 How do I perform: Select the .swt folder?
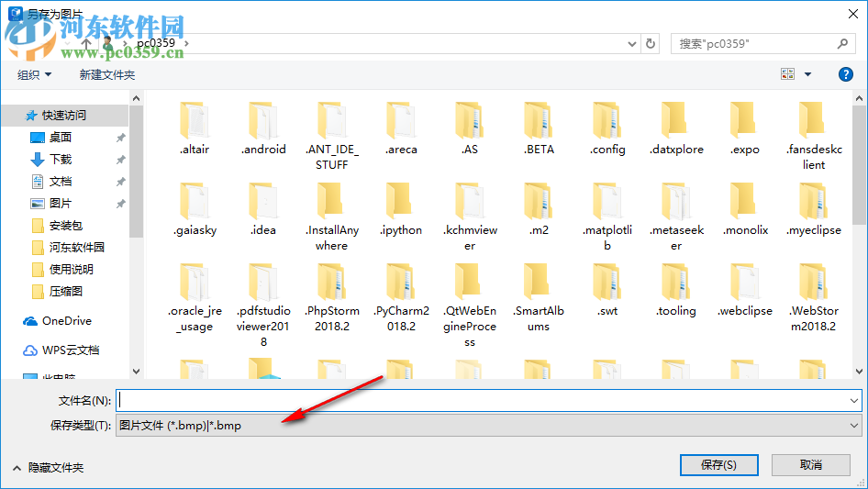click(x=607, y=290)
